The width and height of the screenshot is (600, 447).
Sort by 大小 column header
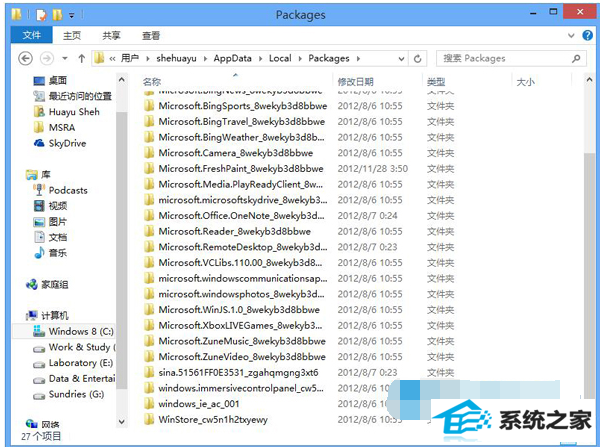[x=525, y=82]
